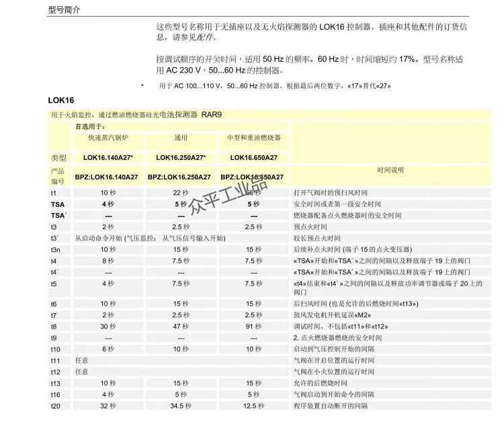Click the t20 row label

pos(55,406)
